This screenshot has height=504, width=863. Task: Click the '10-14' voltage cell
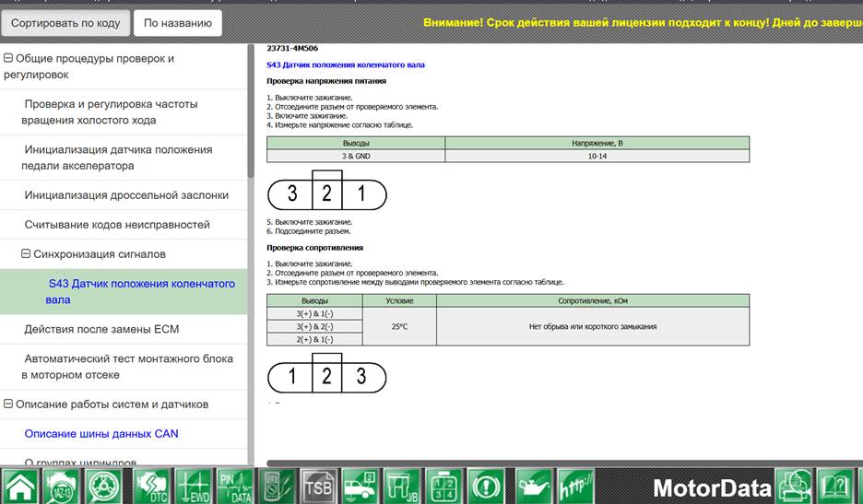coord(597,156)
